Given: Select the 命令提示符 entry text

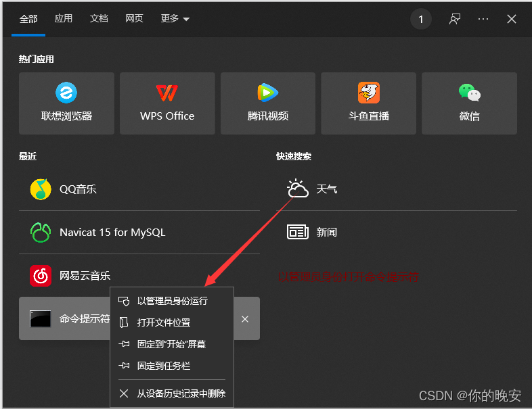Looking at the screenshot, I should (85, 319).
